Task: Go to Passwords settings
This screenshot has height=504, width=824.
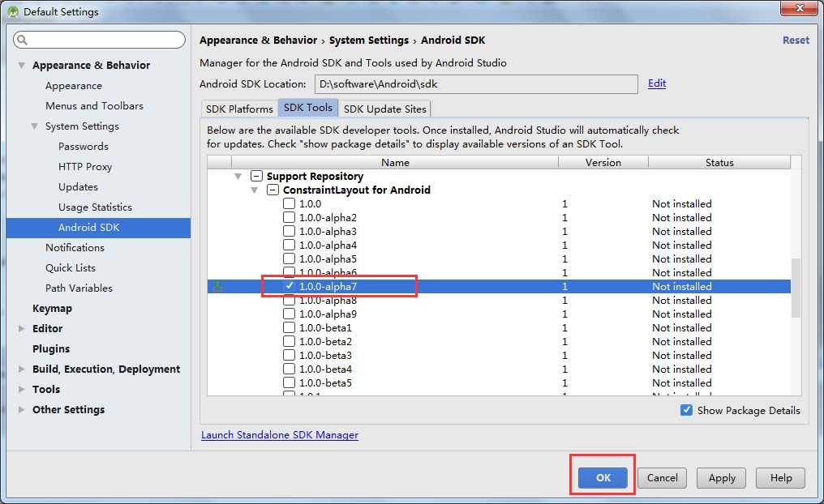Action: [x=83, y=147]
